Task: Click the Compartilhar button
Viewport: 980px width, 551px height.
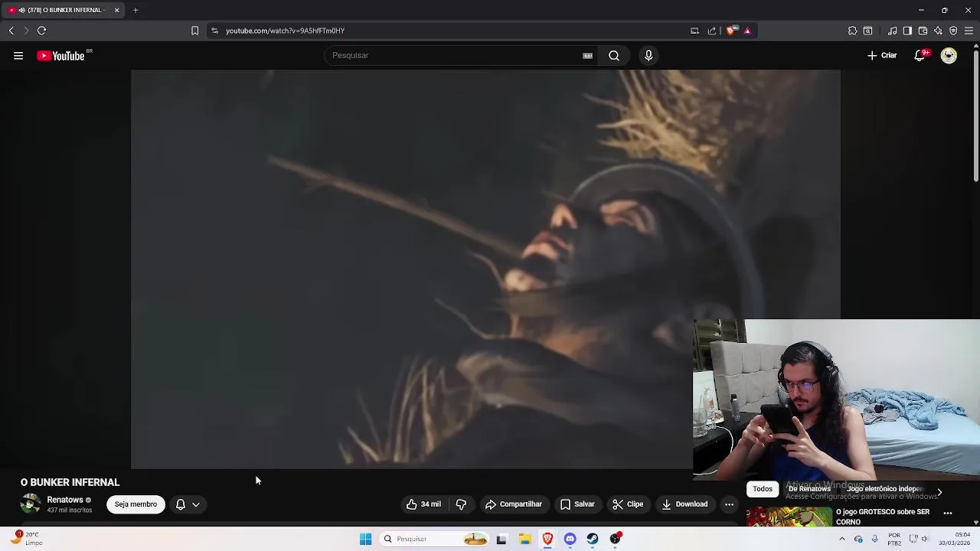Action: click(513, 504)
